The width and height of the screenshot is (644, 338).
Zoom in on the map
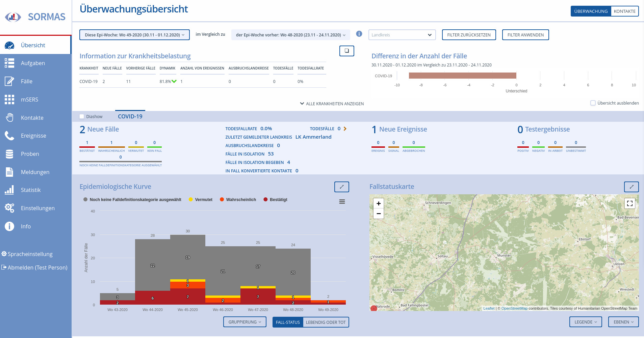click(x=379, y=203)
